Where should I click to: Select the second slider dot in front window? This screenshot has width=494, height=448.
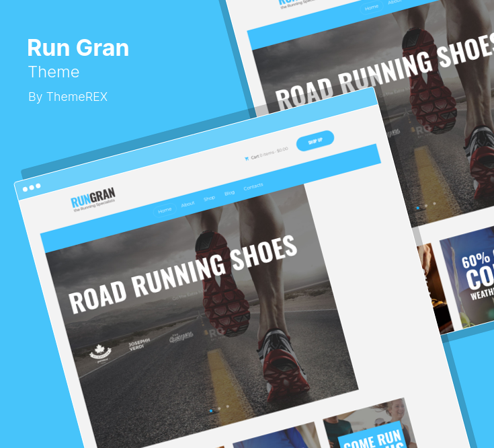click(219, 408)
